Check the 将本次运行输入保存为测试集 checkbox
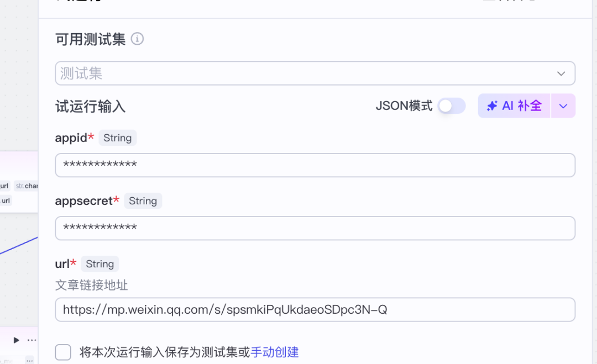This screenshot has width=597, height=364. click(64, 352)
